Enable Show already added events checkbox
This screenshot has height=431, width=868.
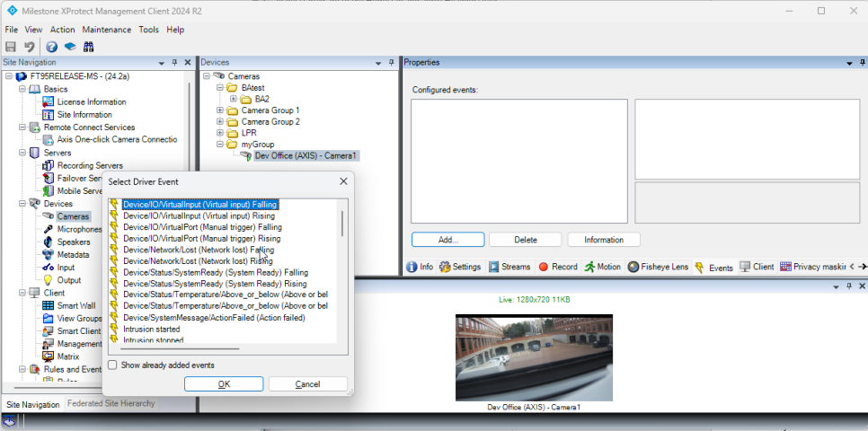pyautogui.click(x=112, y=365)
